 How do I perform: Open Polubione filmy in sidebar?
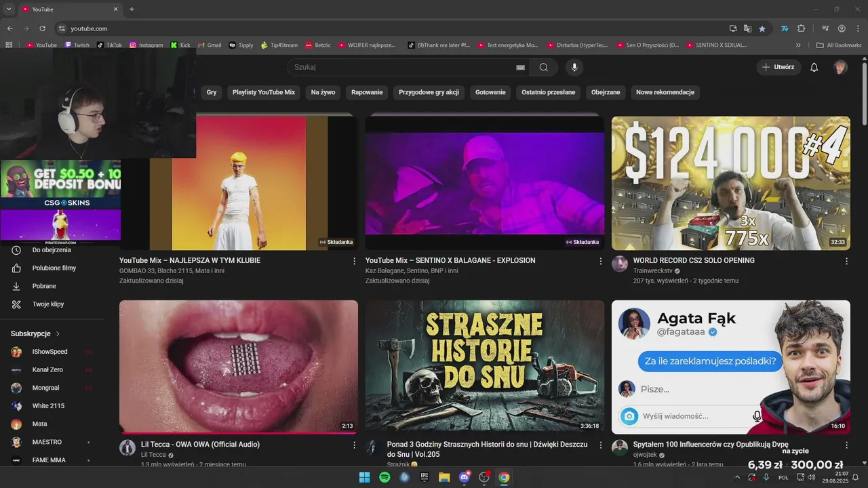click(52, 268)
